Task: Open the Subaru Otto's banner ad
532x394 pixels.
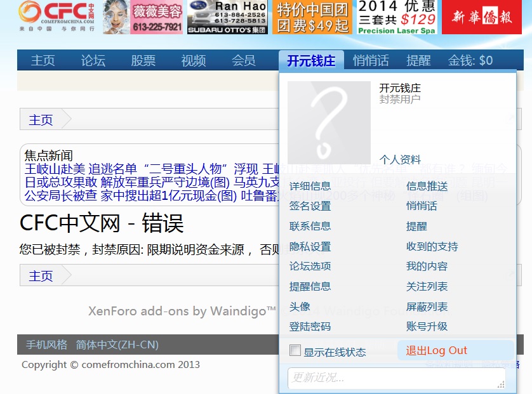Action: pos(227,17)
